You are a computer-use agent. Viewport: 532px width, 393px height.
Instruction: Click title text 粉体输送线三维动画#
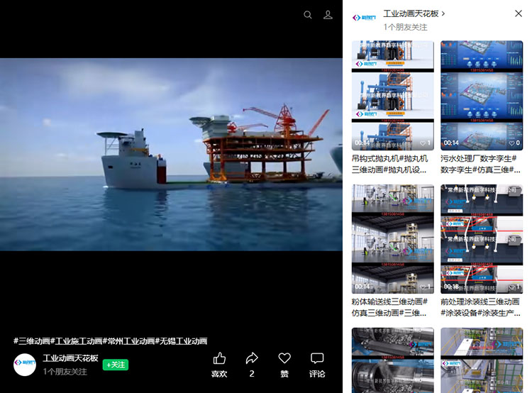pos(389,301)
